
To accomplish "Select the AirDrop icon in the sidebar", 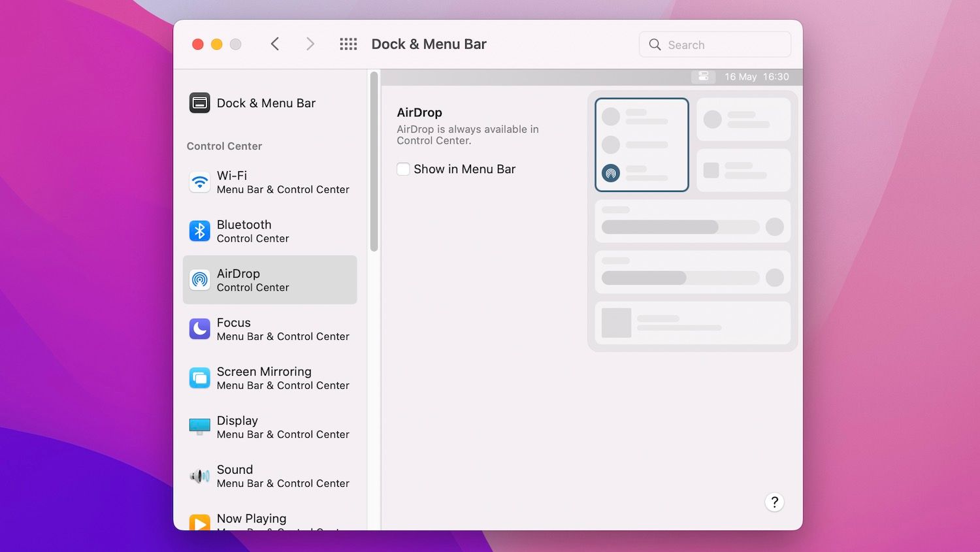I will pyautogui.click(x=199, y=280).
